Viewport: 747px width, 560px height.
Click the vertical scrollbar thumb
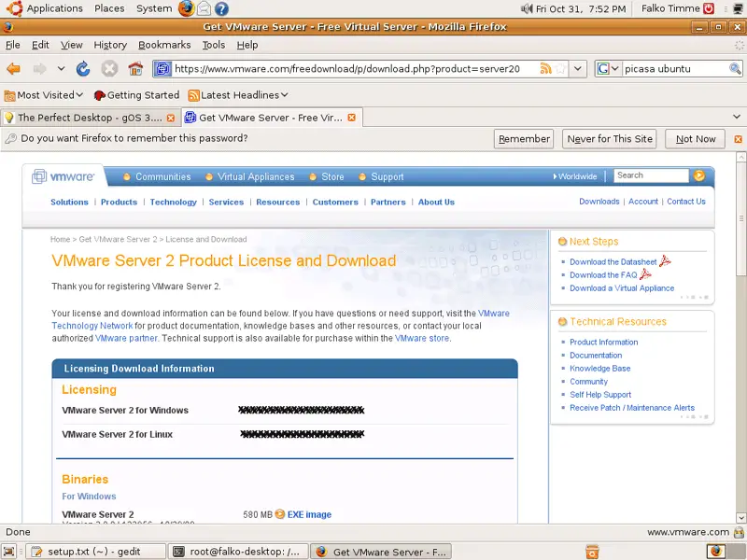740,218
